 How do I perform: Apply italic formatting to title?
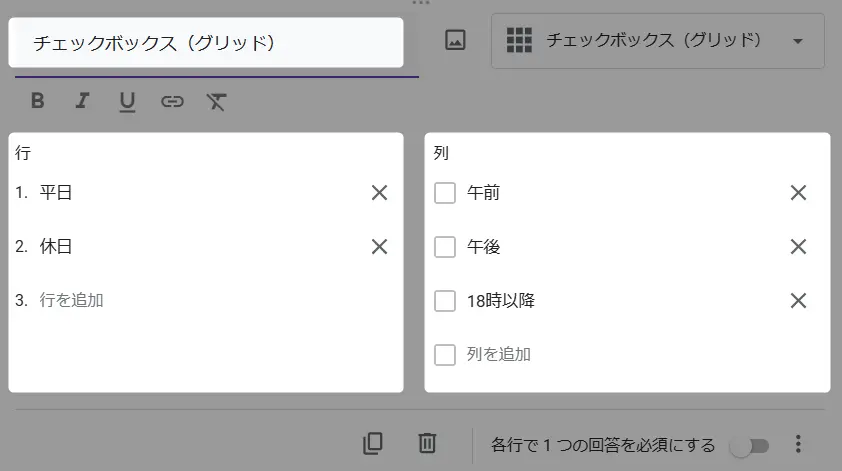click(x=82, y=100)
